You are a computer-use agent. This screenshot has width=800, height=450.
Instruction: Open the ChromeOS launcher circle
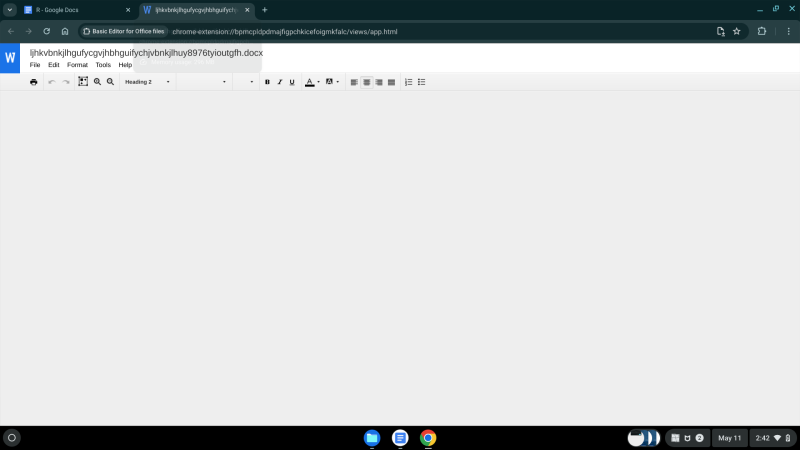[x=12, y=438]
